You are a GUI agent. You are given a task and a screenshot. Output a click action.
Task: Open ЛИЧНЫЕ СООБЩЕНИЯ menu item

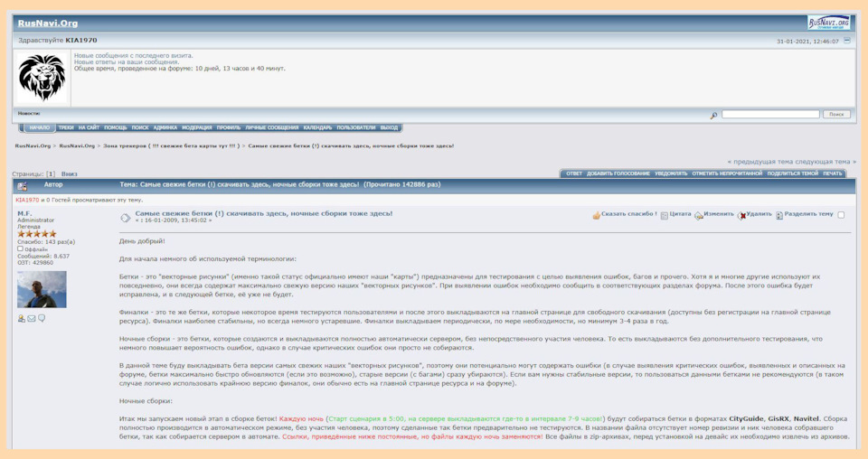point(272,127)
